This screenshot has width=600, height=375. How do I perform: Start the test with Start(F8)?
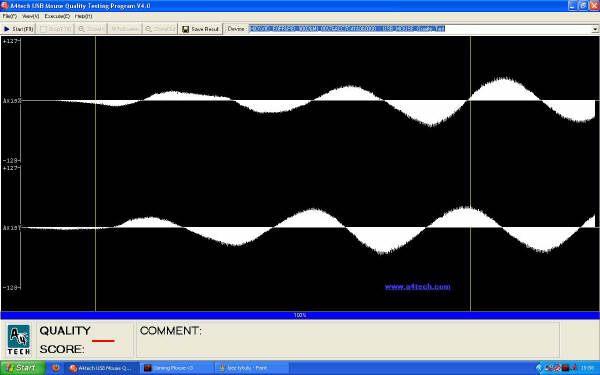tap(18, 29)
